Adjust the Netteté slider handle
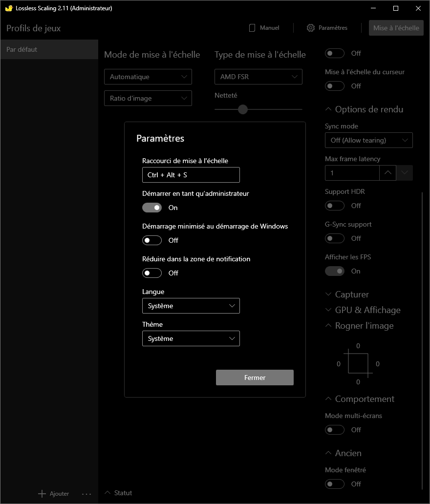 coord(243,109)
